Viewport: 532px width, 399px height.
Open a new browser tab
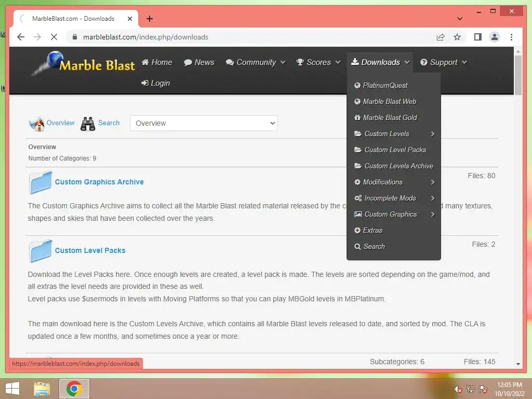(x=150, y=19)
